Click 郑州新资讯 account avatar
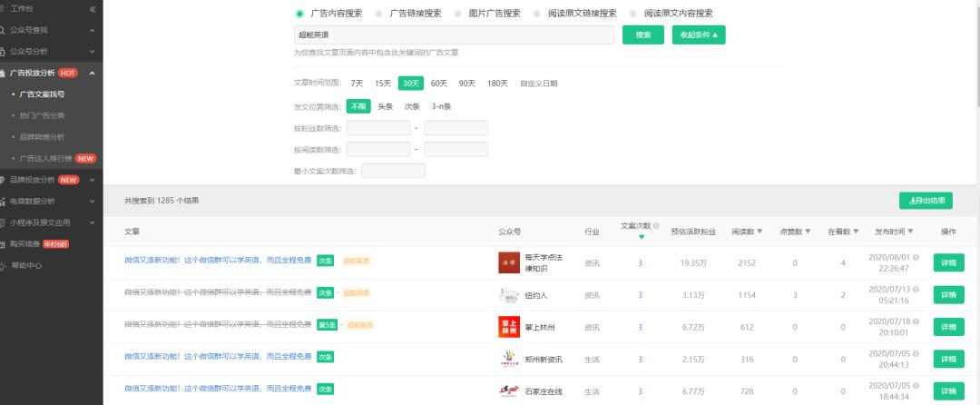 tap(509, 359)
